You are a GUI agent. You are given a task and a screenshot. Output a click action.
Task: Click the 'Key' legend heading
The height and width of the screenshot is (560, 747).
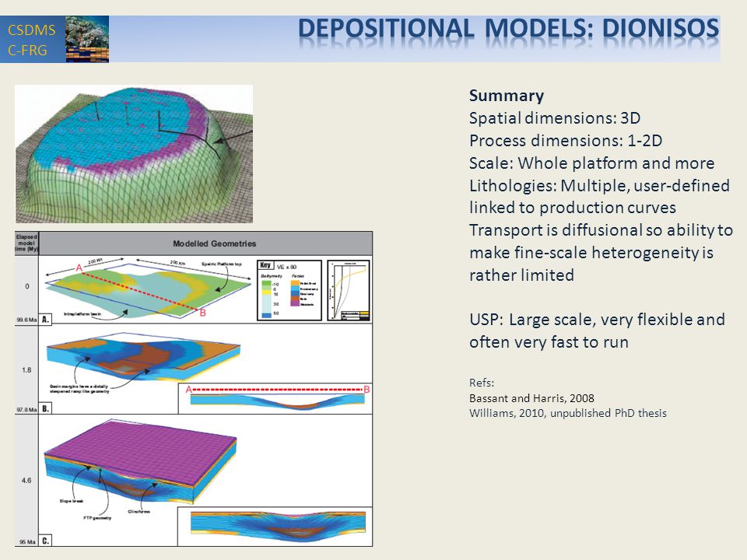pos(265,265)
